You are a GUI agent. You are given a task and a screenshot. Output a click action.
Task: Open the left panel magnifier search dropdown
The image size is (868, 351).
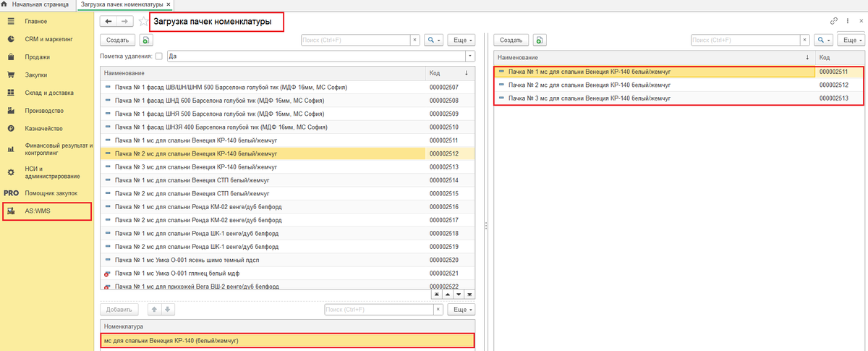(x=433, y=40)
